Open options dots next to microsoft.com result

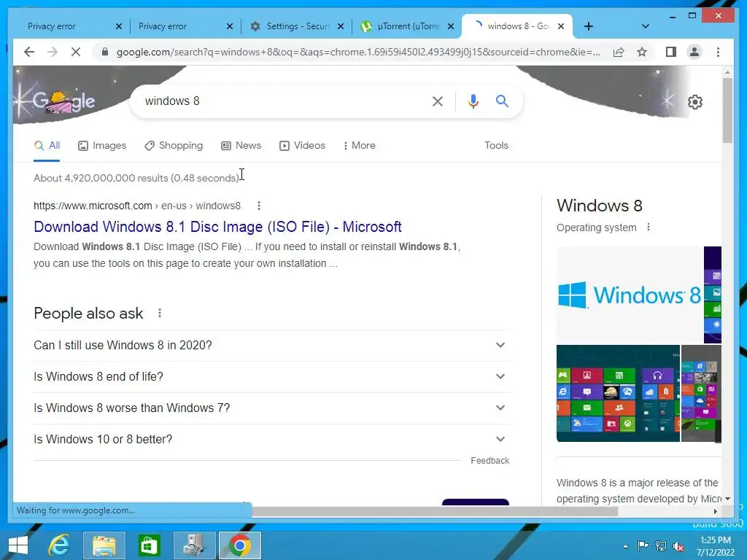259,206
